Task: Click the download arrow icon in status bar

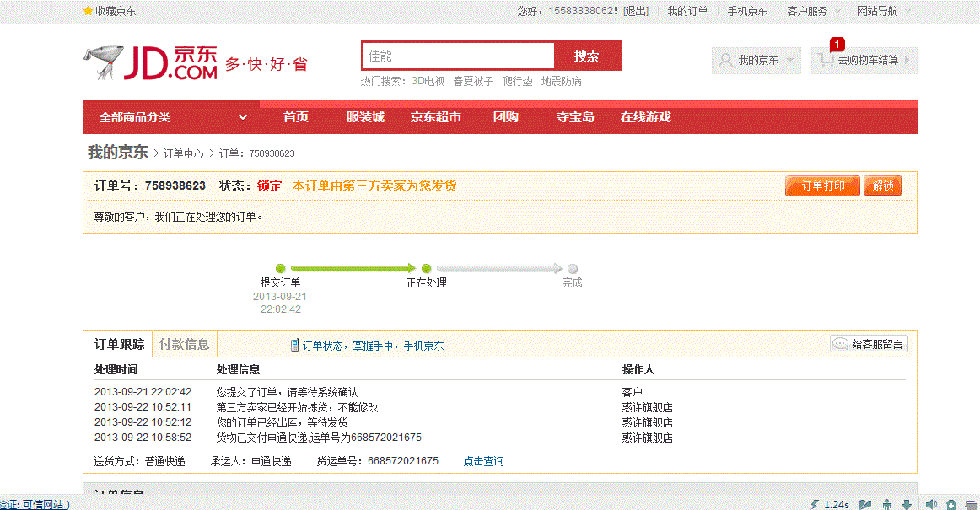Action: pyautogui.click(x=906, y=503)
